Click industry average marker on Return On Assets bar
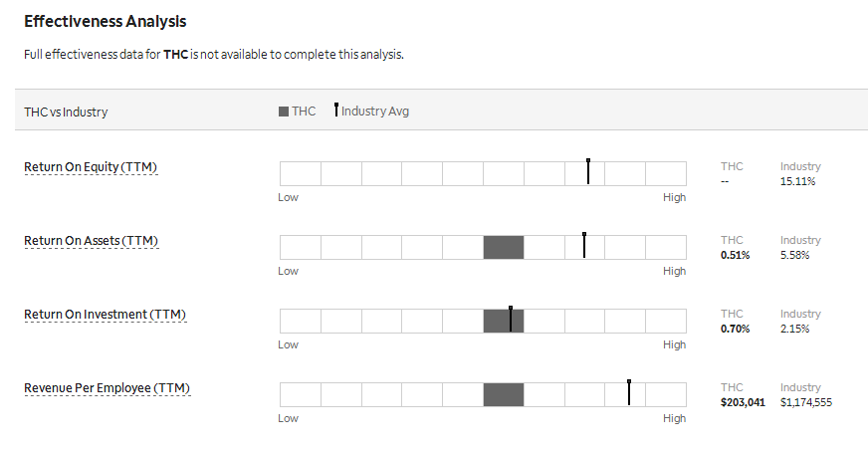 tap(584, 245)
